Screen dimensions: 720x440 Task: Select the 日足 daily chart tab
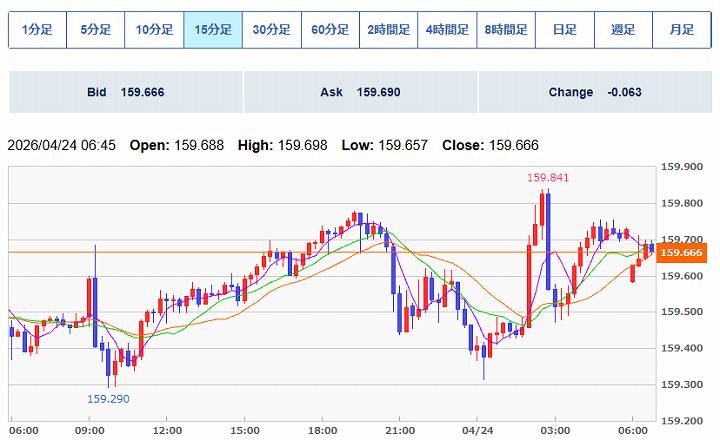[564, 30]
